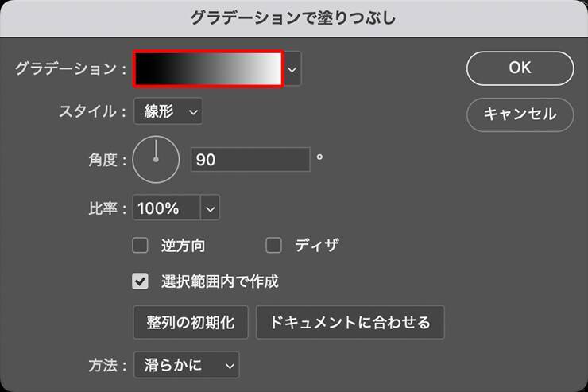Viewport: 588px width, 392px height.
Task: Confirm the gradient fill with OK
Action: click(x=520, y=68)
